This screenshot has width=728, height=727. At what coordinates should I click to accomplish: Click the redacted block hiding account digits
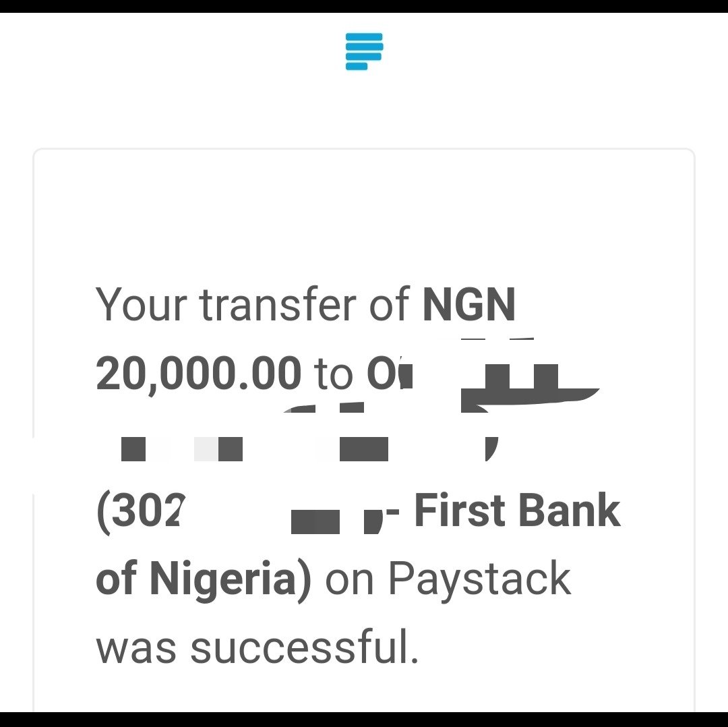(315, 522)
